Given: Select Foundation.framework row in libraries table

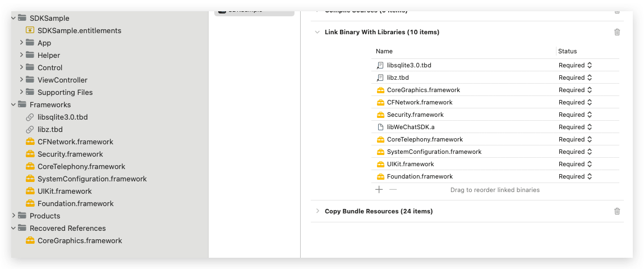Looking at the screenshot, I should coord(496,176).
